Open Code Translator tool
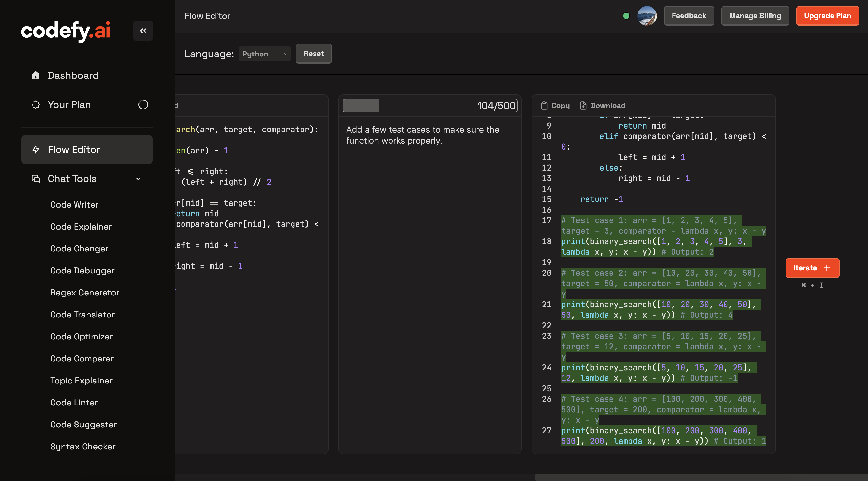This screenshot has height=481, width=868. [x=82, y=315]
